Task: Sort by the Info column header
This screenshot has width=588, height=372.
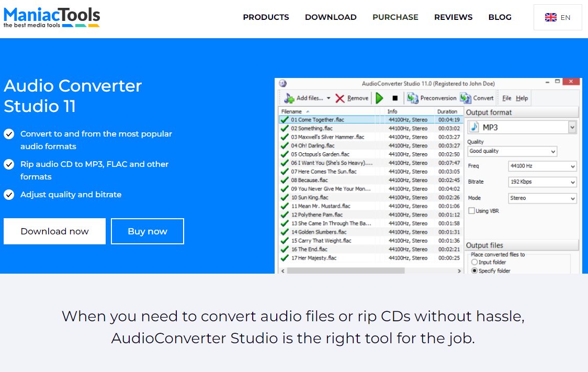Action: 392,111
